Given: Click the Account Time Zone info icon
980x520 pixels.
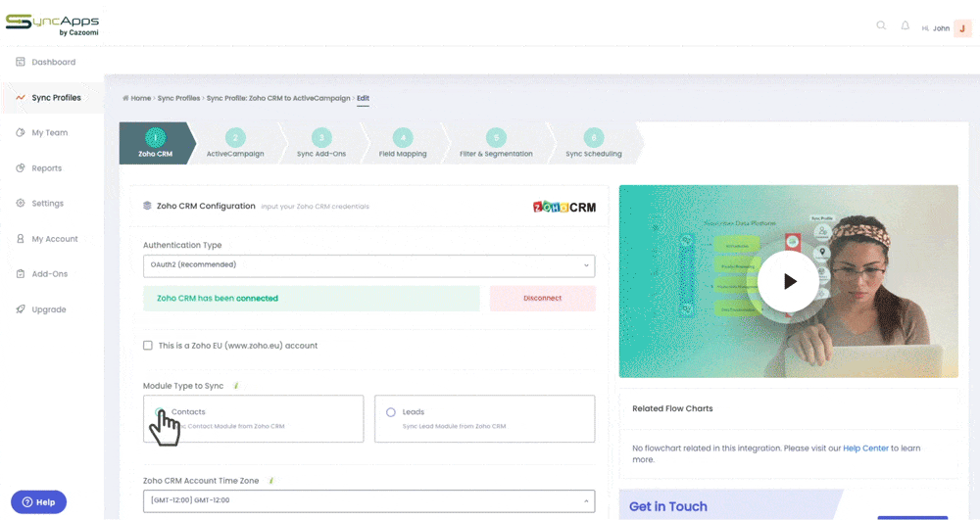Looking at the screenshot, I should 271,481.
